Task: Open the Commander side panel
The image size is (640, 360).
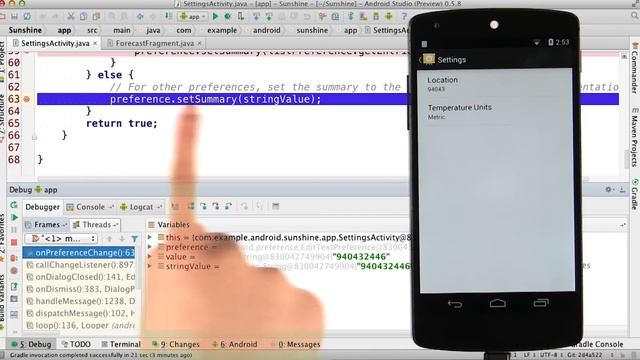Action: tap(635, 68)
